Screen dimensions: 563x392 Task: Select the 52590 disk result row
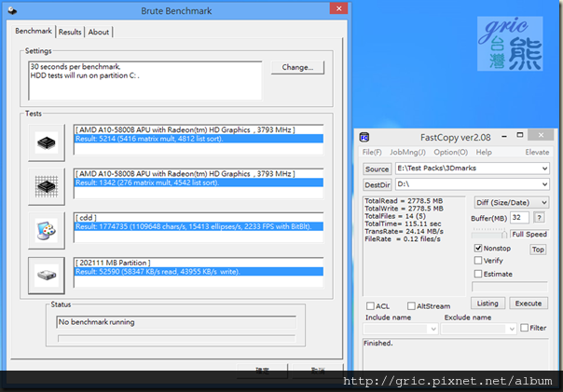coord(199,272)
